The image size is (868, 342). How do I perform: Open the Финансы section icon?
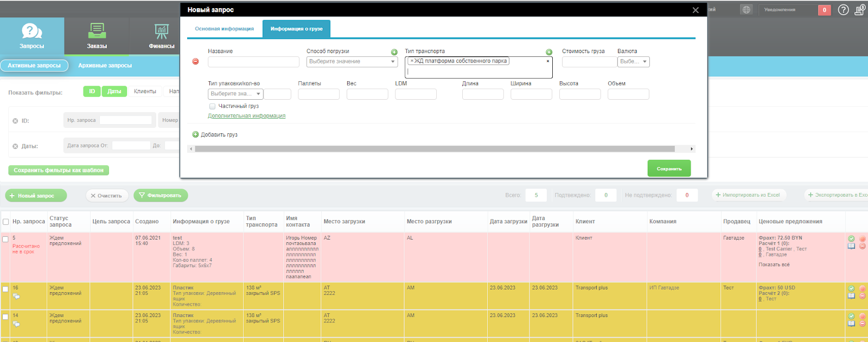(162, 31)
